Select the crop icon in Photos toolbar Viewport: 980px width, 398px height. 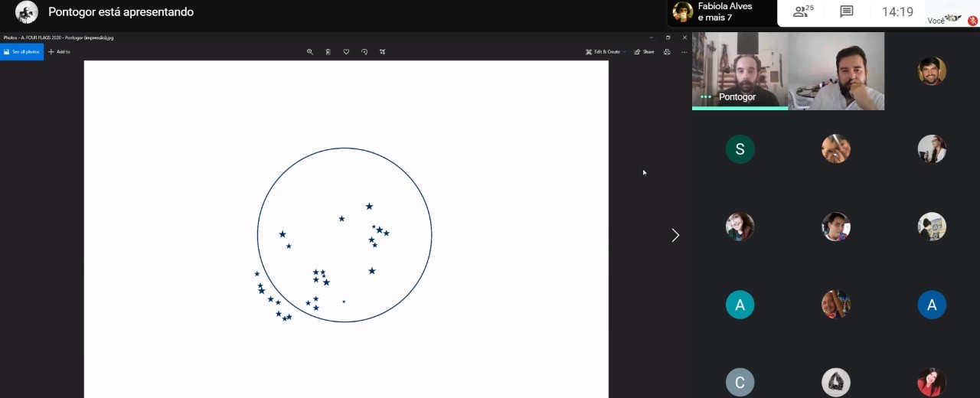point(383,52)
